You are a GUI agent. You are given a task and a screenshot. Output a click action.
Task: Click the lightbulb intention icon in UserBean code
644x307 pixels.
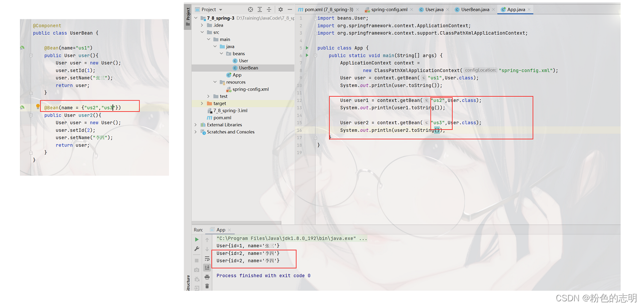(x=38, y=107)
